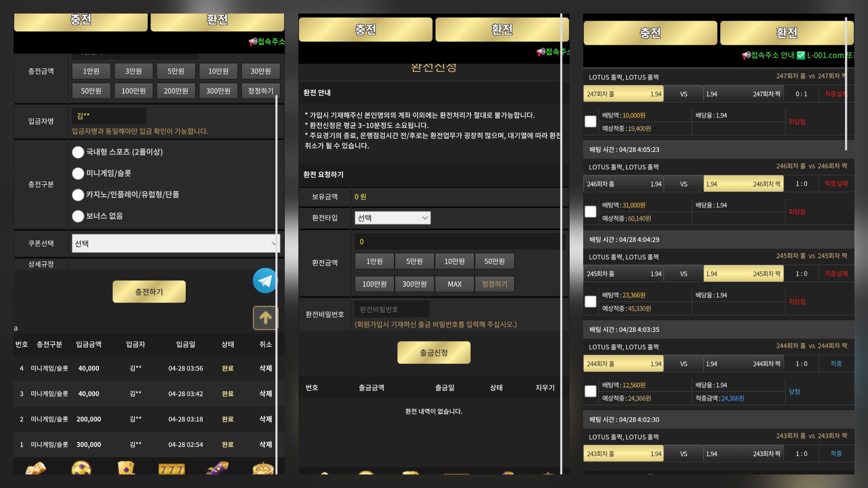868x488 pixels.
Task: Select 보너스 없음 radio option
Action: (x=78, y=216)
